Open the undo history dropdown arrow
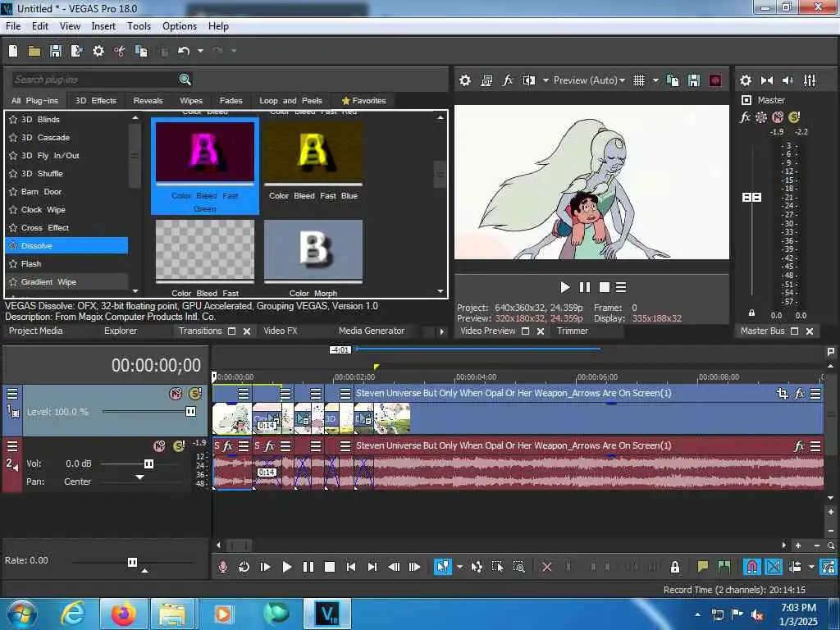Viewport: 840px width, 630px height. (200, 51)
